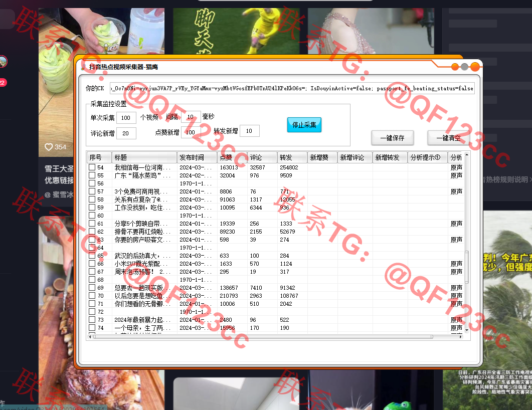Select title 小米SU7霞光紫配 in row 66
The height and width of the screenshot is (410, 532).
click(141, 264)
